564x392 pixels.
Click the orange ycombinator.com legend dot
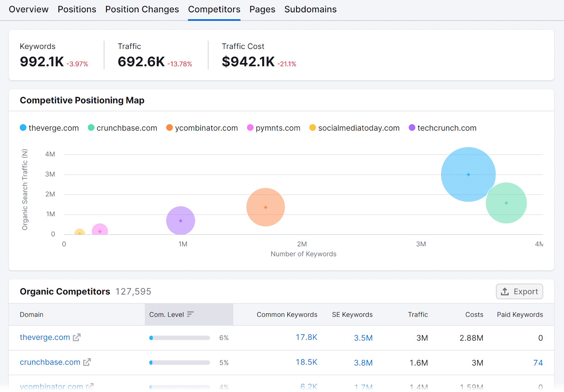click(169, 128)
